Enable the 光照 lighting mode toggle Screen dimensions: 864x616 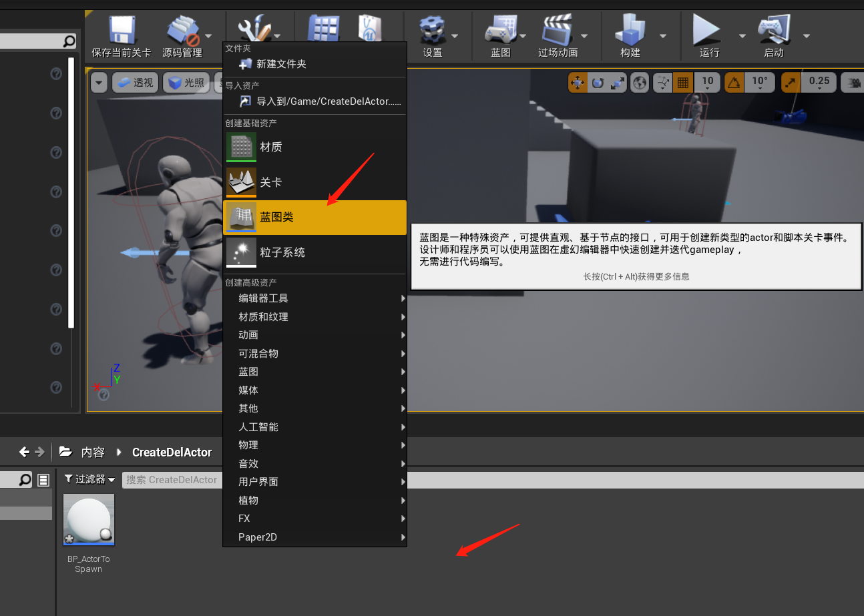tap(186, 82)
